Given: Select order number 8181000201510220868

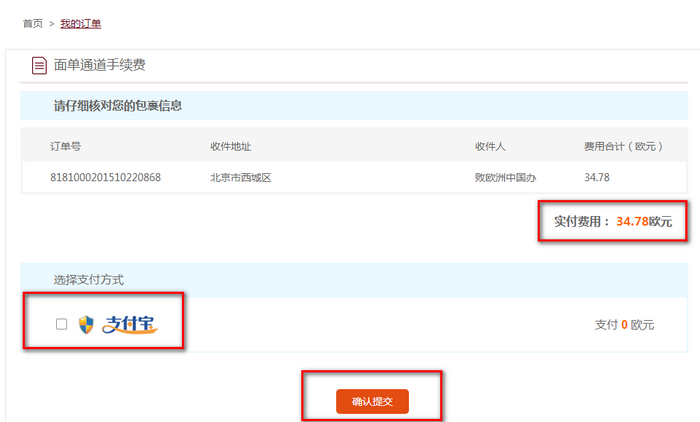Looking at the screenshot, I should click(x=105, y=178).
